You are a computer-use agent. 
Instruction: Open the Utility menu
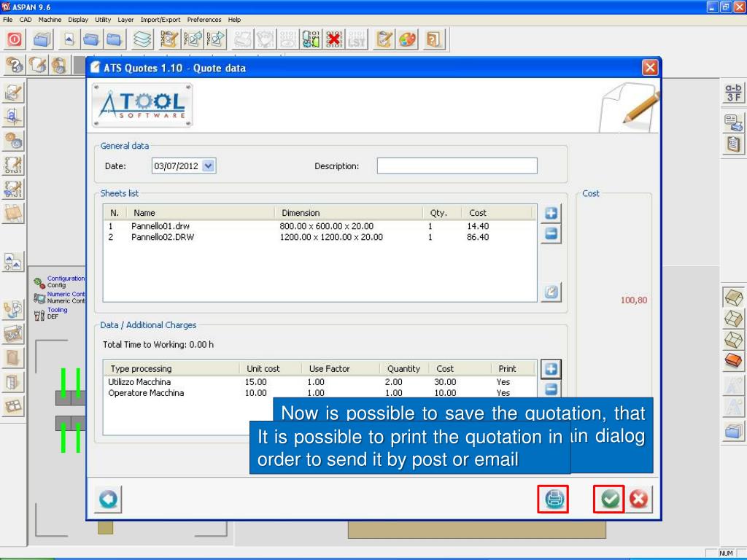point(103,20)
